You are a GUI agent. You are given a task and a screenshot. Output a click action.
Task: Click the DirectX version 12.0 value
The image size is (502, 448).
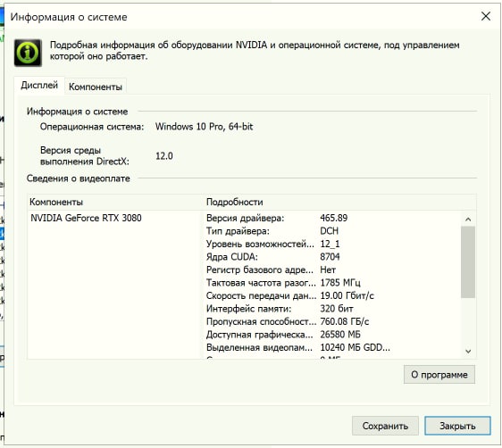pyautogui.click(x=164, y=156)
